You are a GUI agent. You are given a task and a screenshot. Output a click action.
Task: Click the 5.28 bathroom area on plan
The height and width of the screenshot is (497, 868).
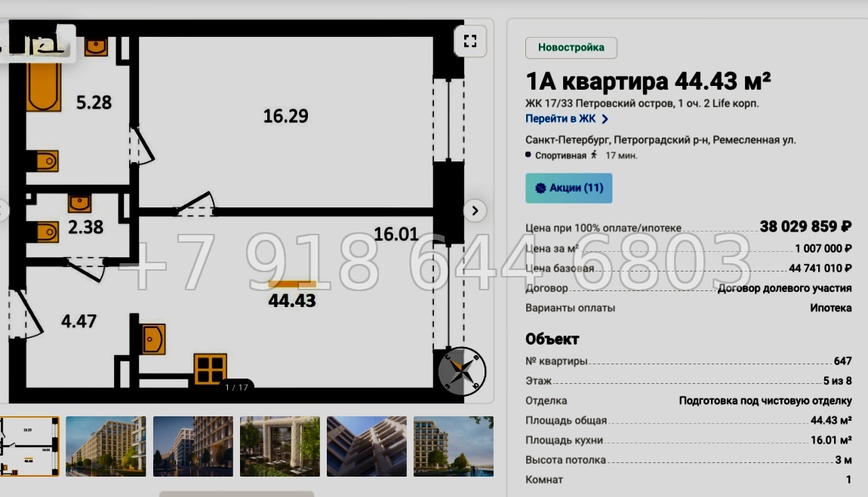(94, 103)
